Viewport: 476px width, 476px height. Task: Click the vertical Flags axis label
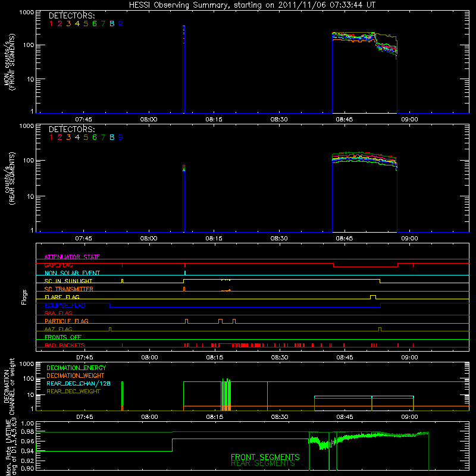point(24,297)
